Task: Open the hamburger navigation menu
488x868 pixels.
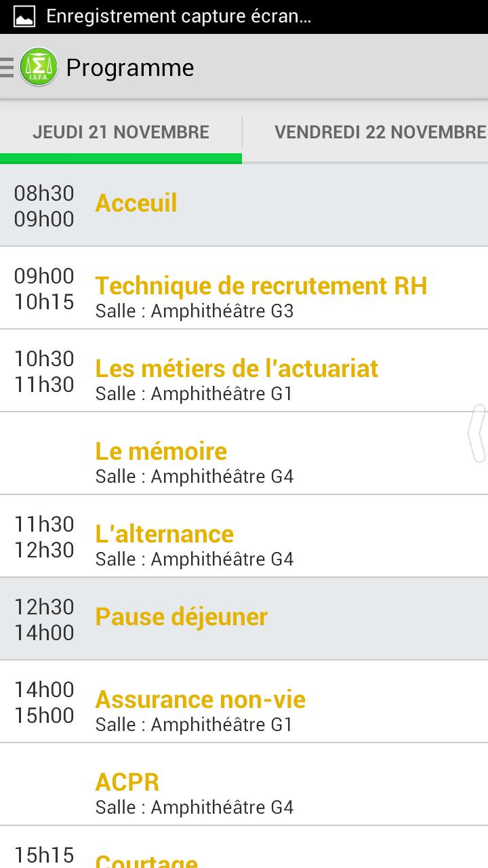Action: [x=7, y=67]
